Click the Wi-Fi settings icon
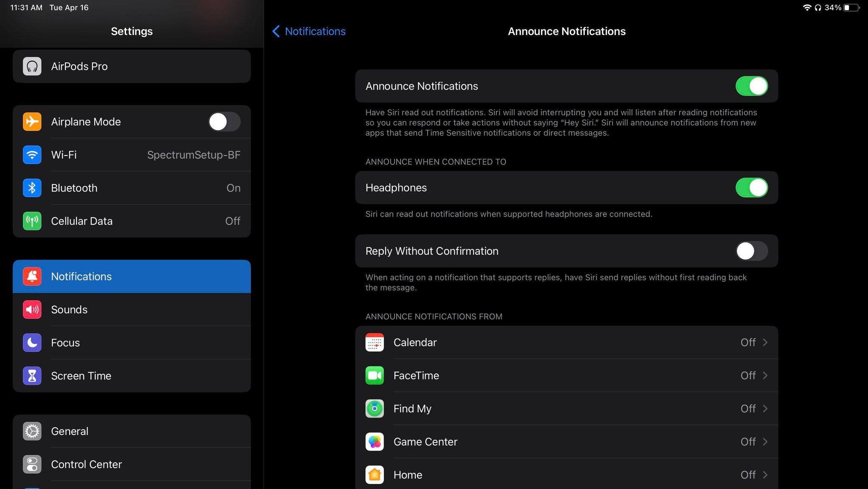 [x=32, y=155]
